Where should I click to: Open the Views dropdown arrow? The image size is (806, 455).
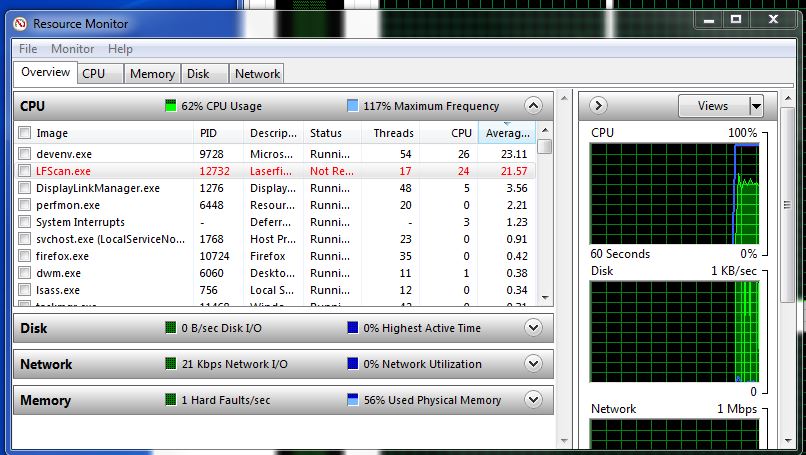[756, 106]
